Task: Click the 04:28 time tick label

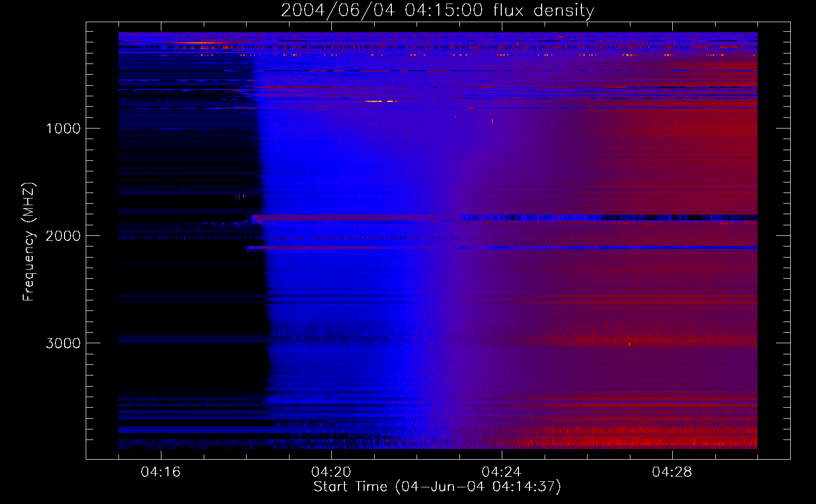Action: pos(672,472)
